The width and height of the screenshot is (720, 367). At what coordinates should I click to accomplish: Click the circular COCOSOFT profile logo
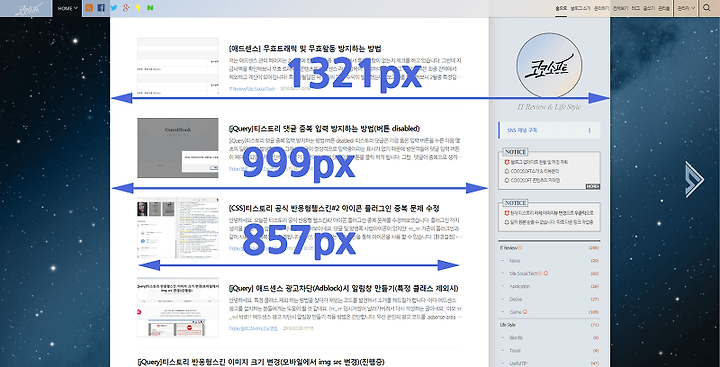click(x=549, y=65)
